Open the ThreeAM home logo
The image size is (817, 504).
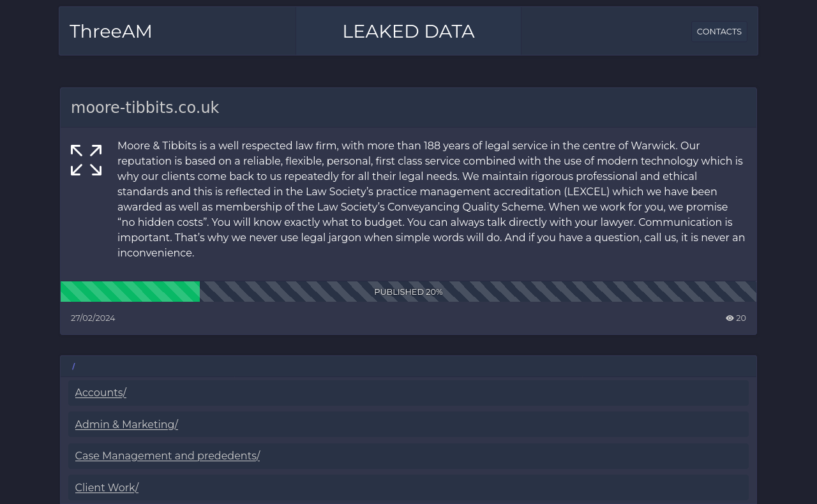111,31
